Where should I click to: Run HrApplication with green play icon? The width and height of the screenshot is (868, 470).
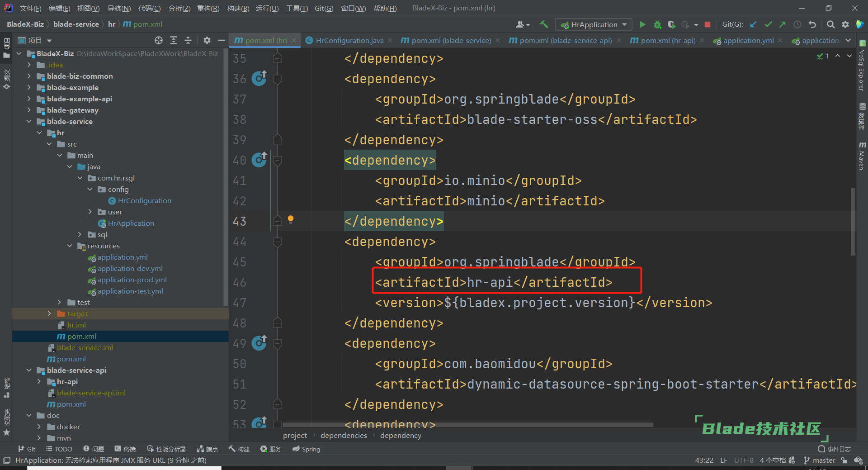pos(642,24)
